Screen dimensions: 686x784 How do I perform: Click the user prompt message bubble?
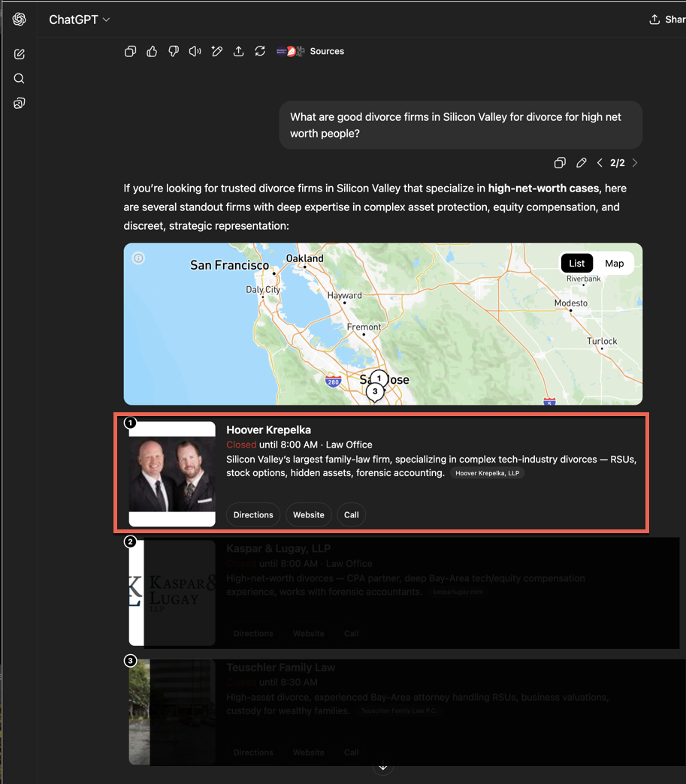point(461,125)
